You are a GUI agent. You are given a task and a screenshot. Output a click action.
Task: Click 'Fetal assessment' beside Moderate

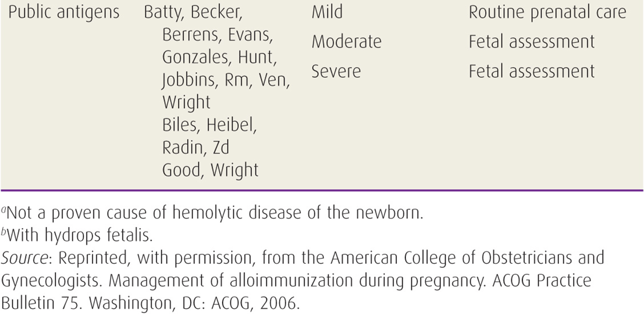pyautogui.click(x=532, y=42)
